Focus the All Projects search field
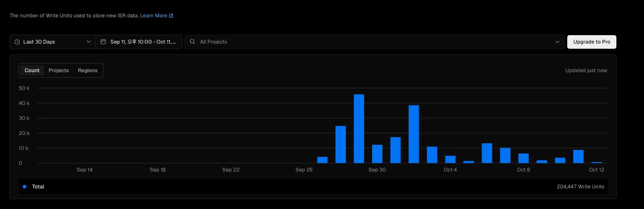 click(374, 42)
